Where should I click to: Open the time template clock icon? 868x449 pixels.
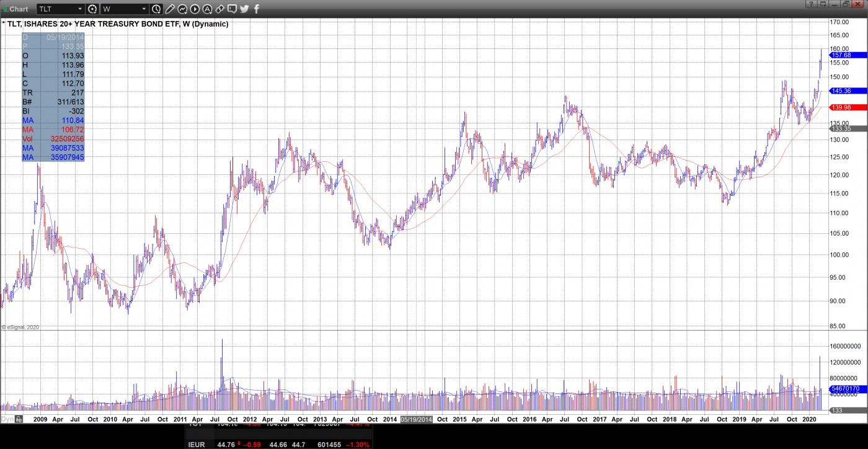[x=156, y=9]
